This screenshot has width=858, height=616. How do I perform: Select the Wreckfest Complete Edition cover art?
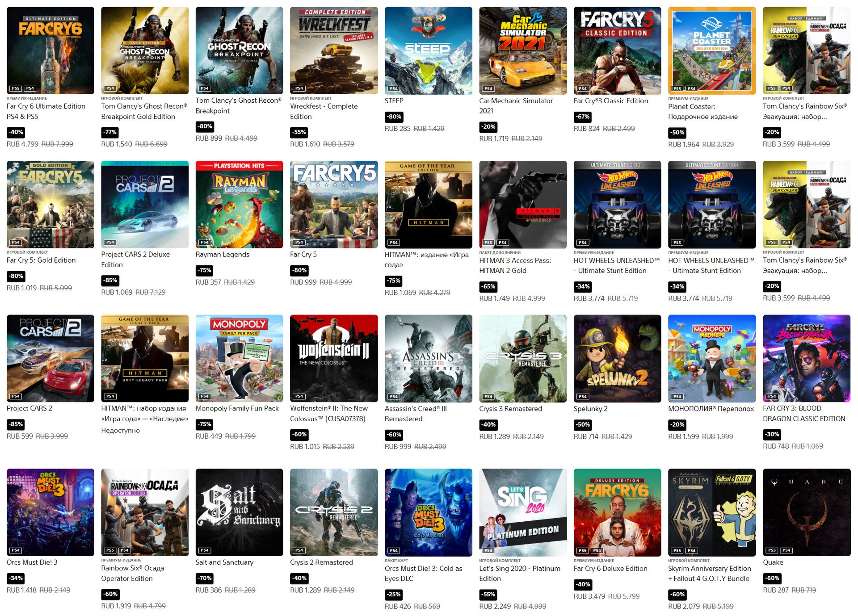coord(334,50)
